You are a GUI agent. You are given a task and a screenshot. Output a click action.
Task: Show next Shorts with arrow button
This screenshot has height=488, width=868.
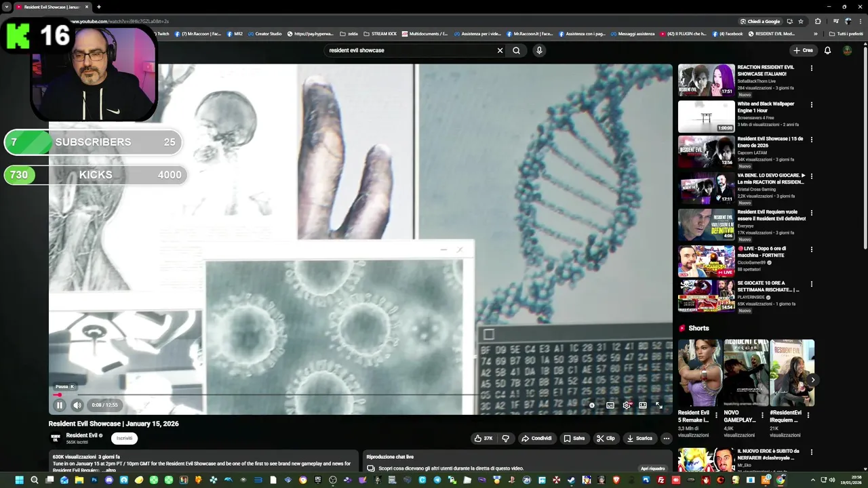[812, 380]
